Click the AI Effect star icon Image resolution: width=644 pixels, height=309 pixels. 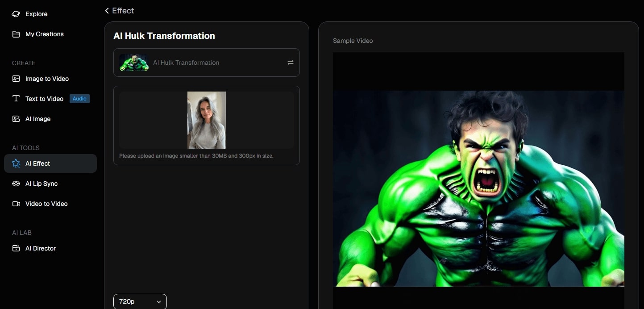tap(16, 163)
